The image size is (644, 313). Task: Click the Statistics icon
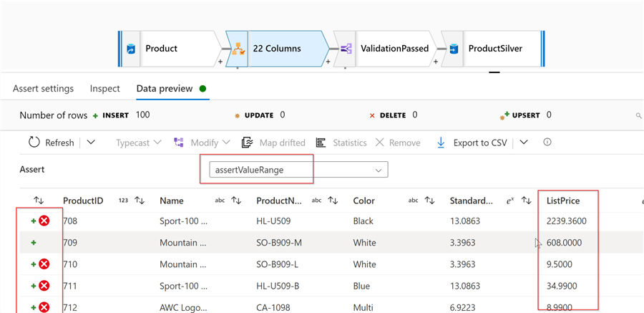click(x=321, y=143)
